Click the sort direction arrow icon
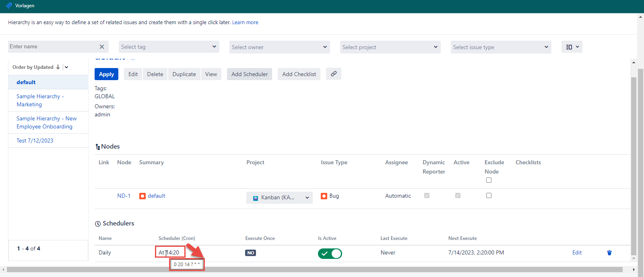This screenshot has width=644, height=277. coord(58,67)
